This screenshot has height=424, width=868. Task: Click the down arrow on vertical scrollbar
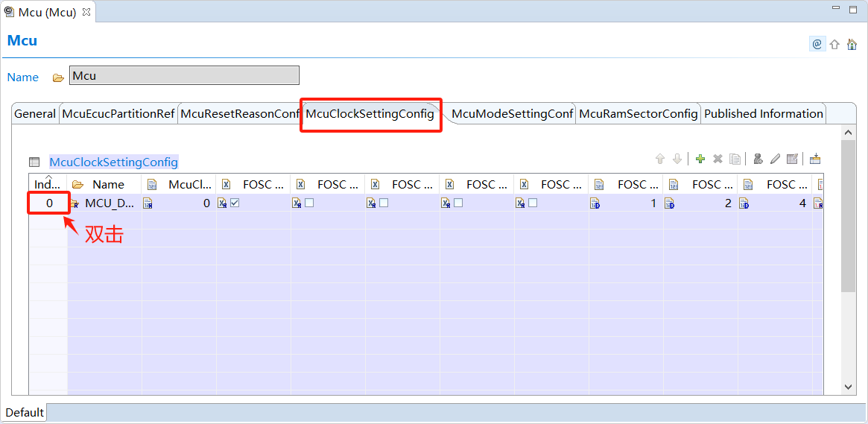pos(848,387)
